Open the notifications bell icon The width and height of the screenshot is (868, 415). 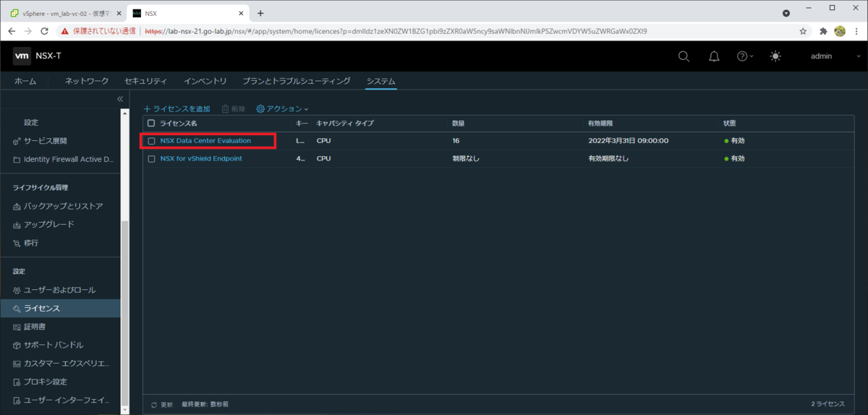tap(713, 56)
